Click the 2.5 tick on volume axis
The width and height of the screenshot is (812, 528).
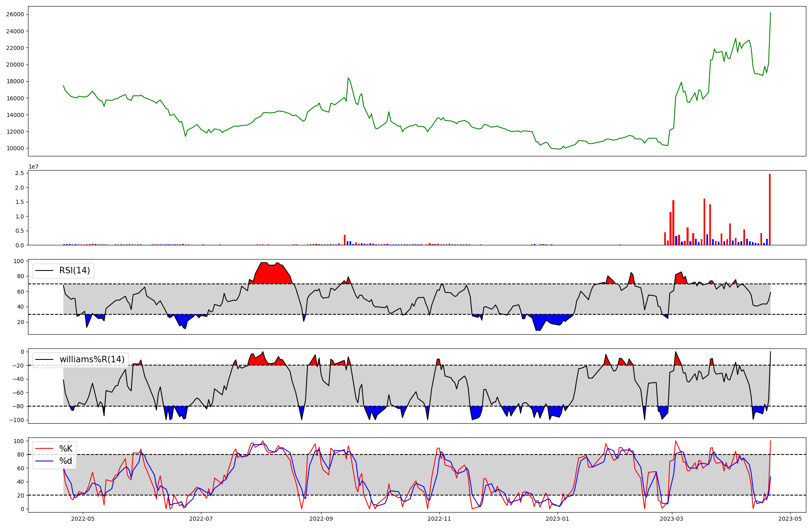click(20, 173)
